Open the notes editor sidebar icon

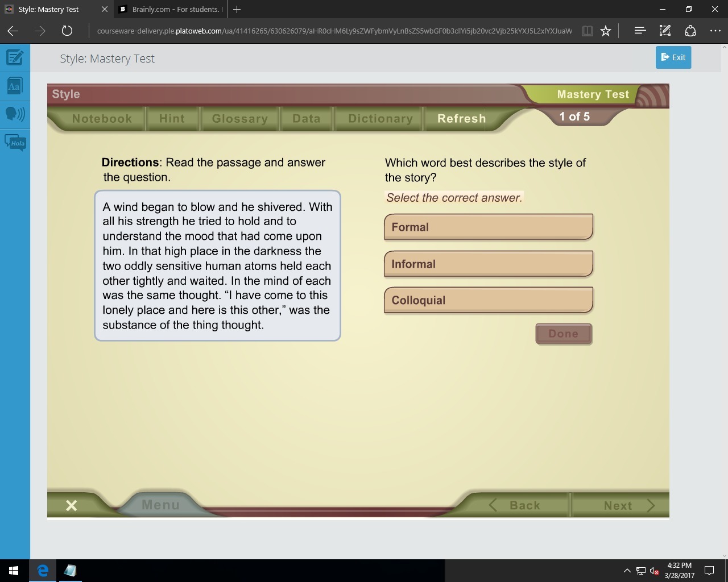pos(15,57)
